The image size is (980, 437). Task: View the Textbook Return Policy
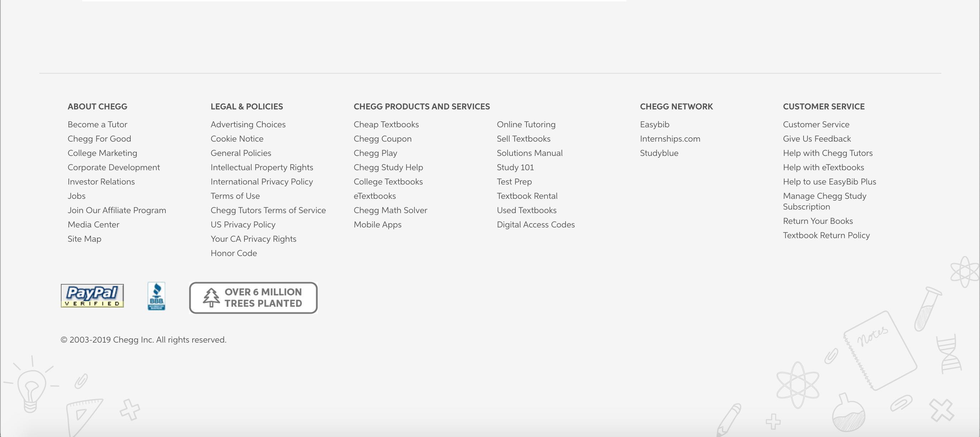(826, 235)
